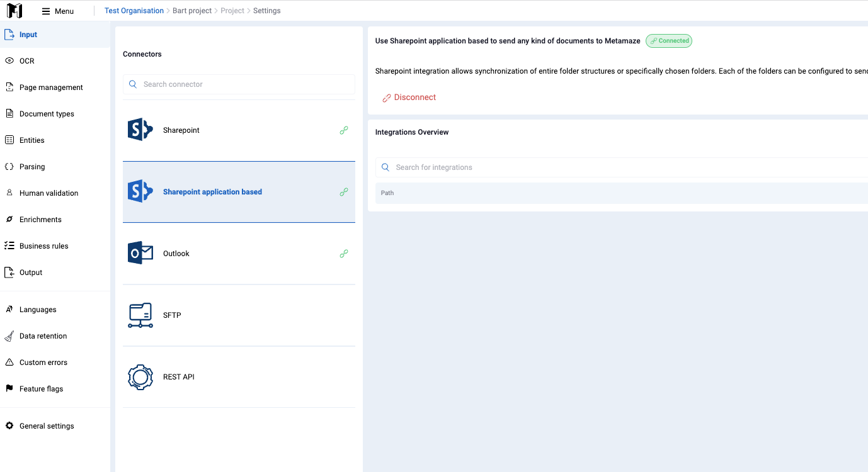Click the Settings breadcrumb text
Image resolution: width=868 pixels, height=472 pixels.
click(x=267, y=11)
